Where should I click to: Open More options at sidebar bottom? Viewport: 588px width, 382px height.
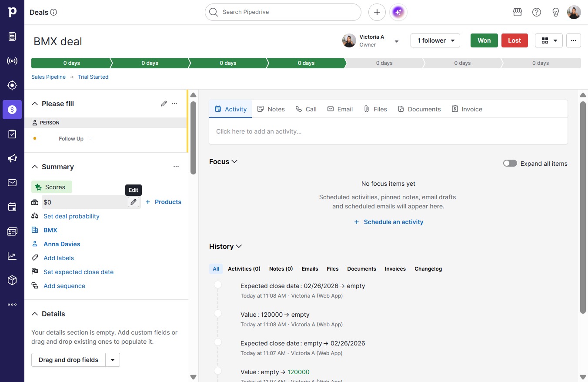12,305
